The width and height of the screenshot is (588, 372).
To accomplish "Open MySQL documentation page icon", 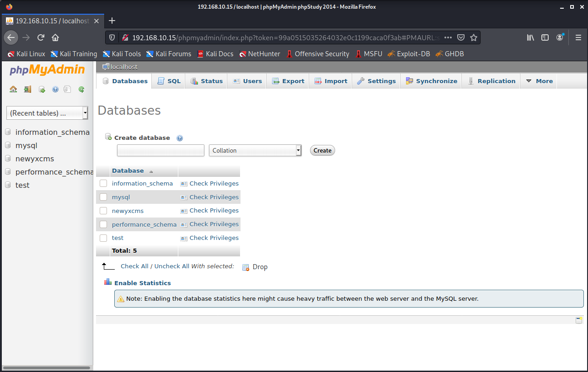I will pos(67,89).
